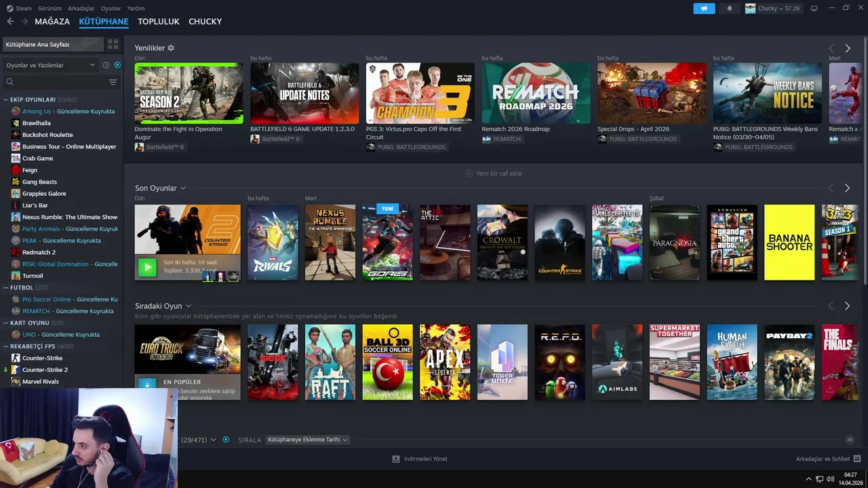Show hidden tray icons chevron
The image size is (868, 488).
[810, 479]
